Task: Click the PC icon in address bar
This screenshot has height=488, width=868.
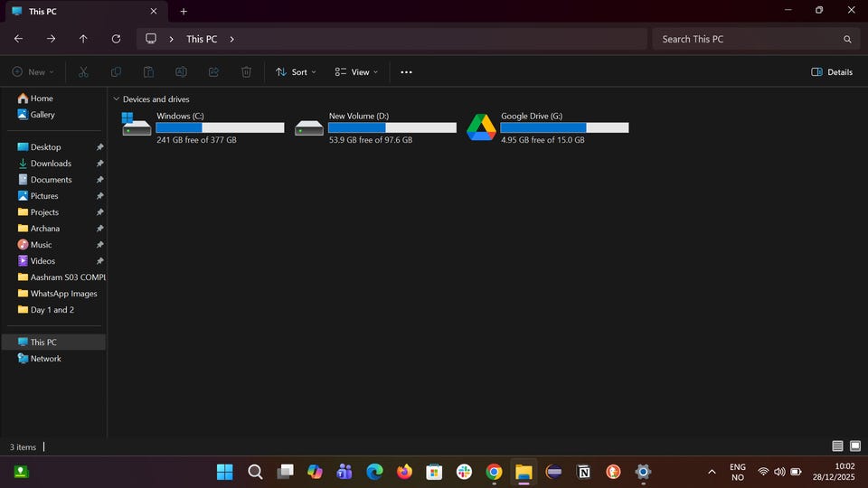Action: (151, 39)
